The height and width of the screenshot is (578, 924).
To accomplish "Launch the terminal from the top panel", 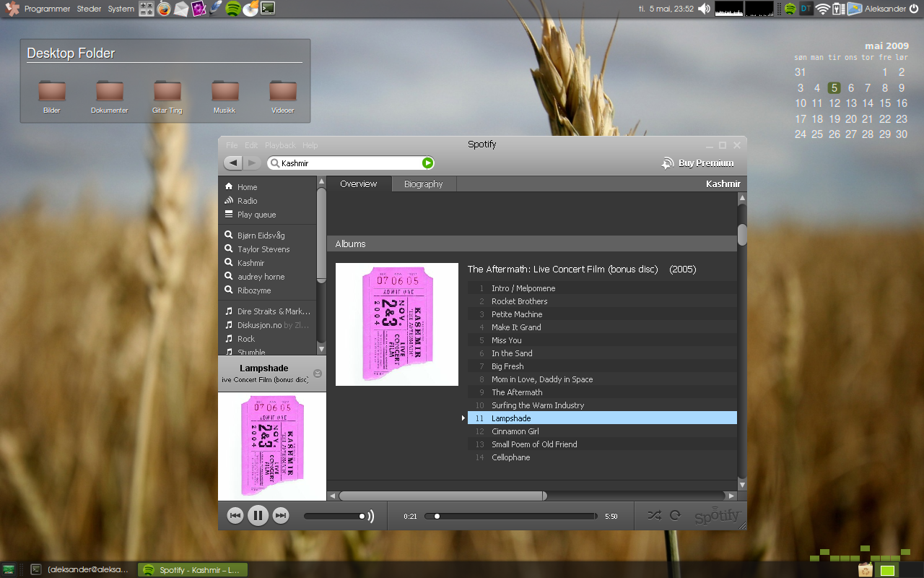I will pyautogui.click(x=268, y=9).
